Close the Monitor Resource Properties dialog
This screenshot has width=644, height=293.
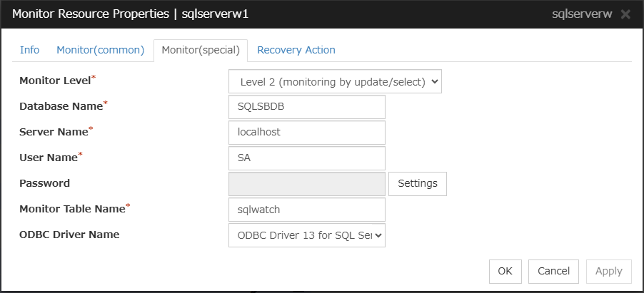pyautogui.click(x=625, y=14)
